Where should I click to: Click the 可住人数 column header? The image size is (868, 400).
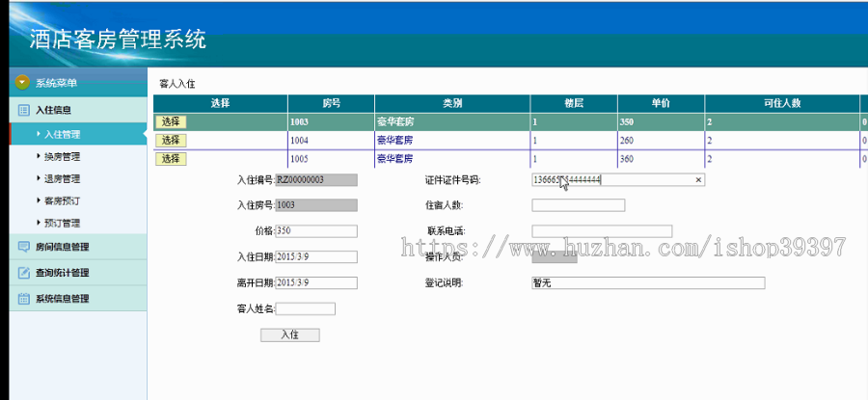point(781,103)
